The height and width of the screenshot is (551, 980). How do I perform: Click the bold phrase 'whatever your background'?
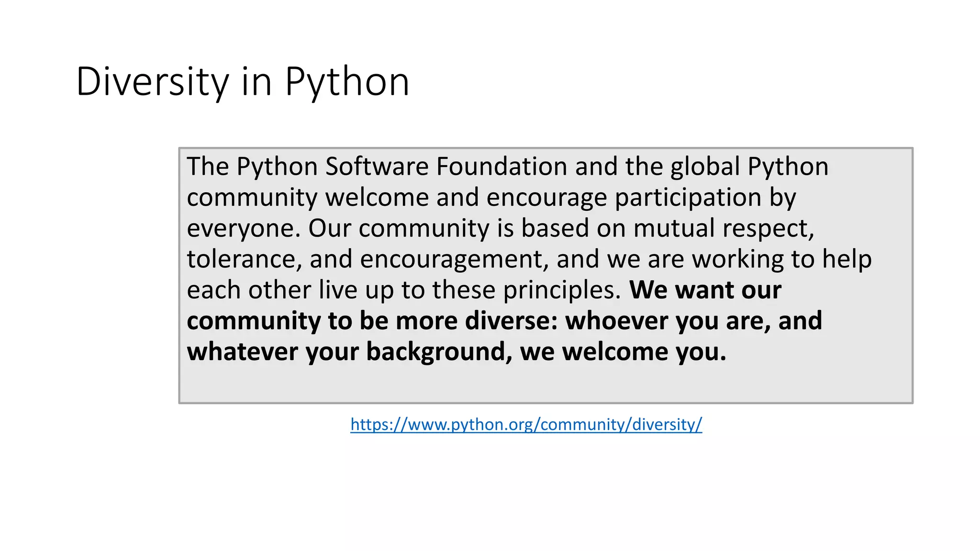pyautogui.click(x=345, y=352)
